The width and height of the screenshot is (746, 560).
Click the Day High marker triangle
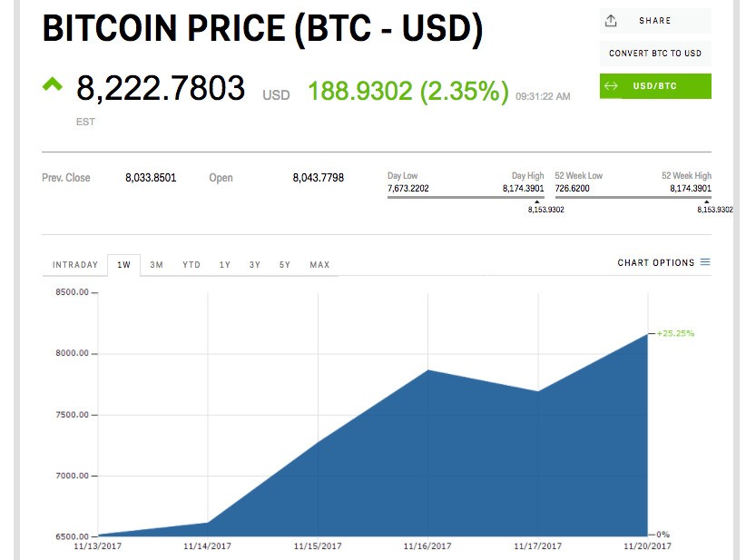pyautogui.click(x=537, y=201)
